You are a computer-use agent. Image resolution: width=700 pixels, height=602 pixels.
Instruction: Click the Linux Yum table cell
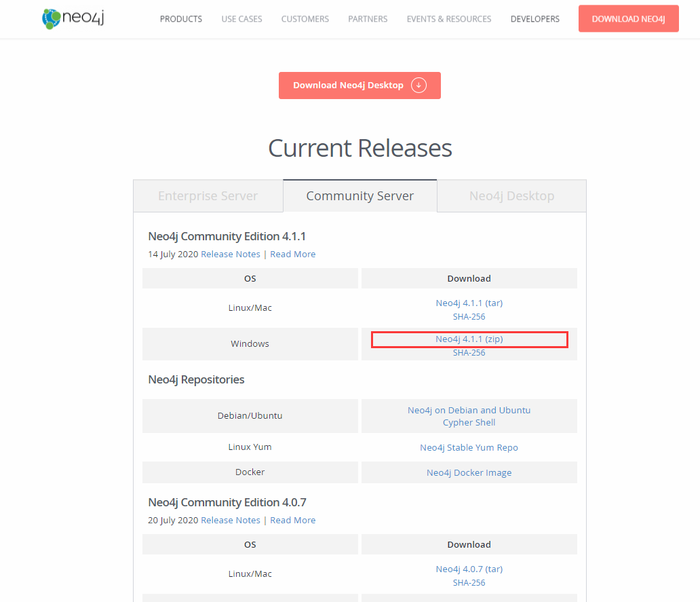tap(250, 447)
